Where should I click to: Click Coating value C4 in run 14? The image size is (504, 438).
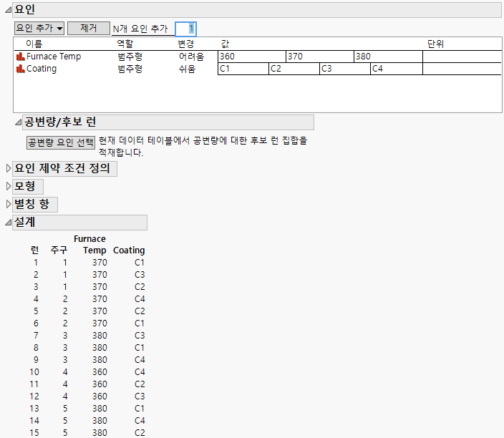pyautogui.click(x=140, y=421)
